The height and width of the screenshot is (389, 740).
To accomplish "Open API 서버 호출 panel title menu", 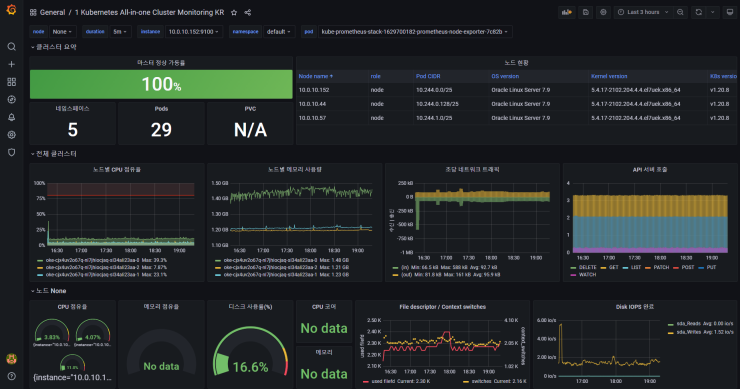I will tap(650, 169).
